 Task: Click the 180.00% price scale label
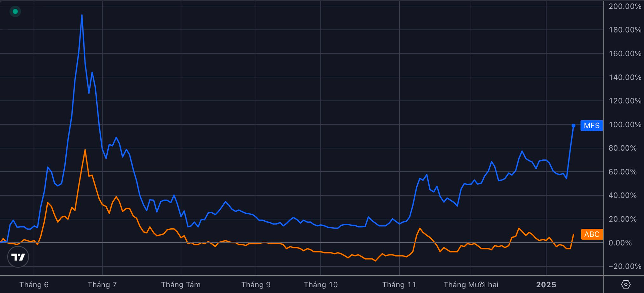click(x=625, y=30)
